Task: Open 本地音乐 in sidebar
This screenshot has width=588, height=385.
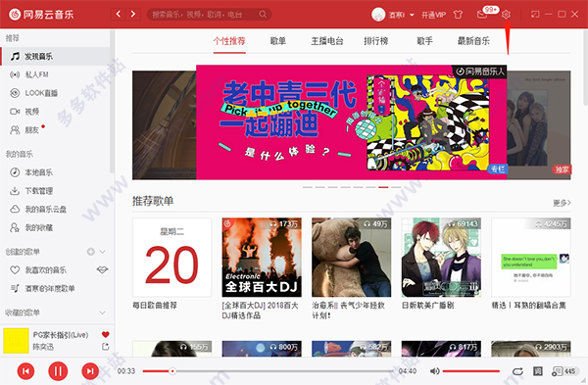Action: (56, 172)
